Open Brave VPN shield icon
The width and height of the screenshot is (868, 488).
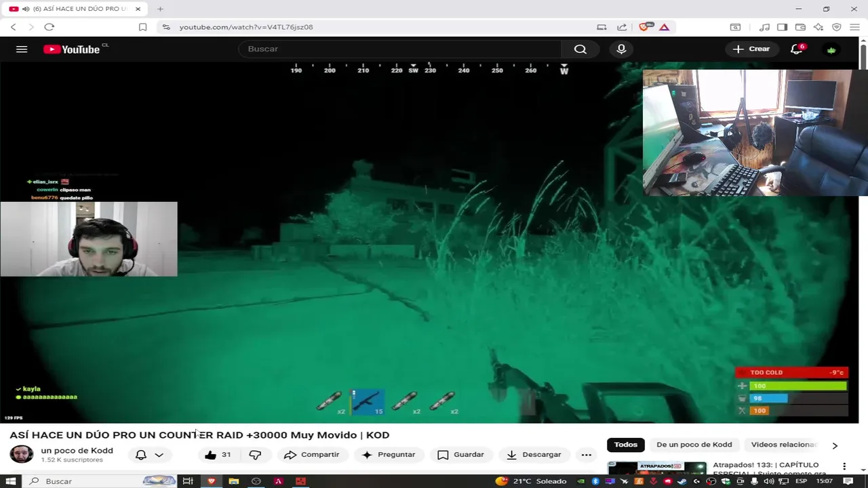click(837, 27)
